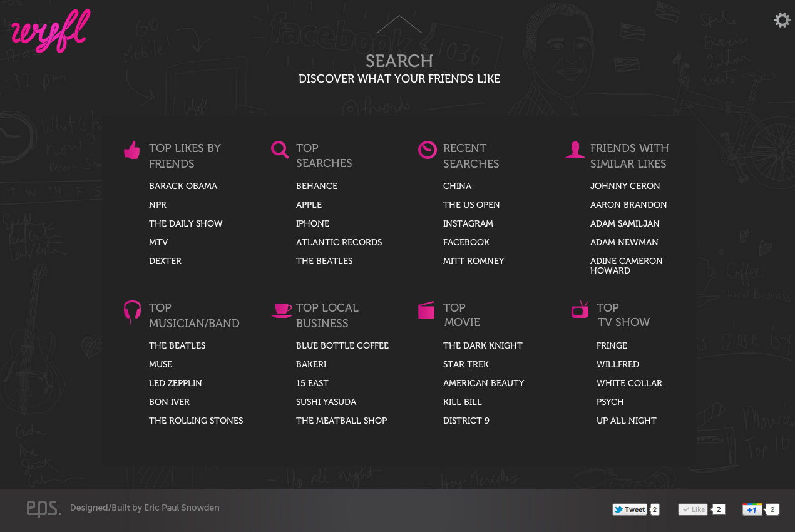Open Instagram recent search

tap(468, 223)
